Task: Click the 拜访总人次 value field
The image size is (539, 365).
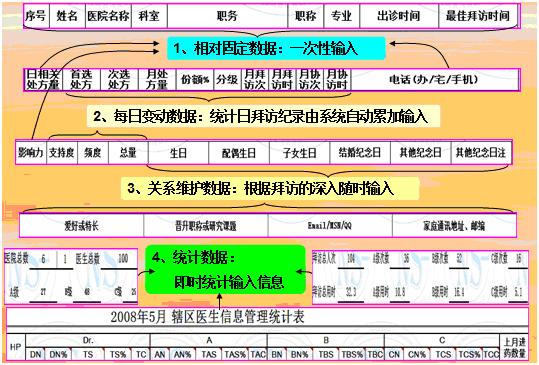Action: [x=351, y=259]
